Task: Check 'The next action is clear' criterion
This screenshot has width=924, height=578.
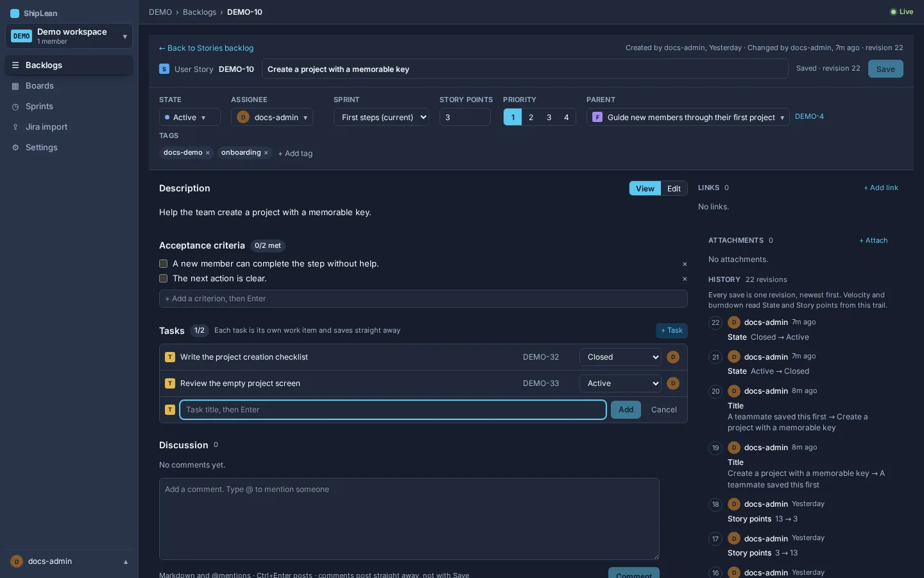Action: [164, 279]
